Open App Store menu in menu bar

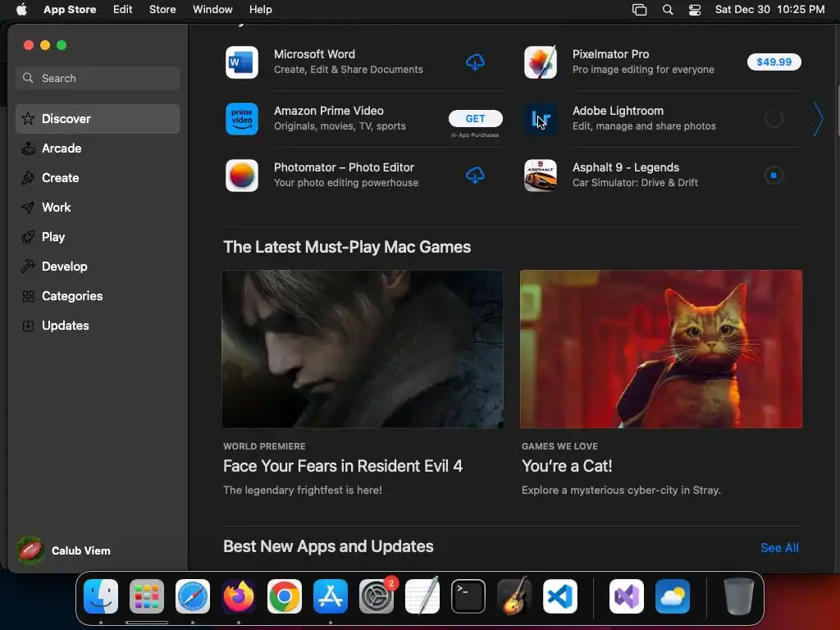click(x=70, y=10)
